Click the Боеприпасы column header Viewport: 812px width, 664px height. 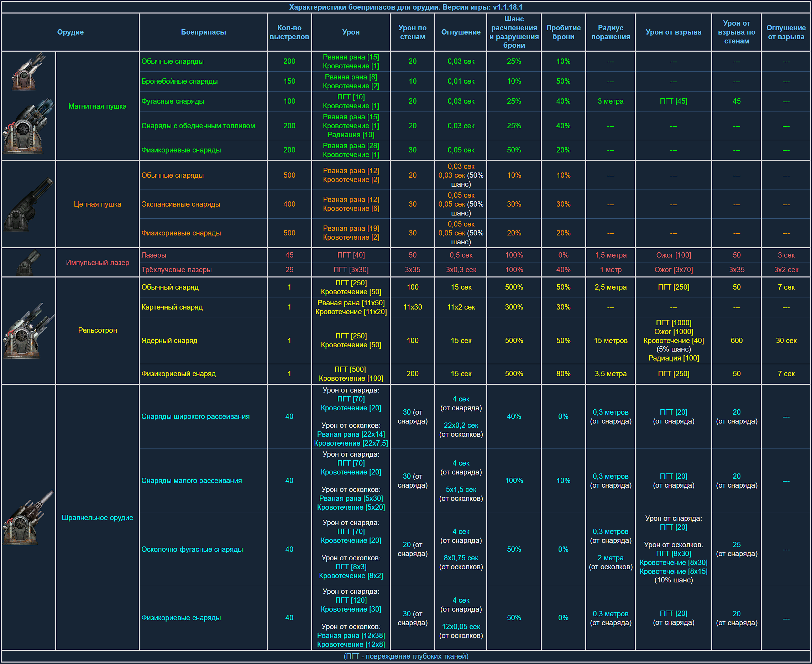tap(203, 32)
